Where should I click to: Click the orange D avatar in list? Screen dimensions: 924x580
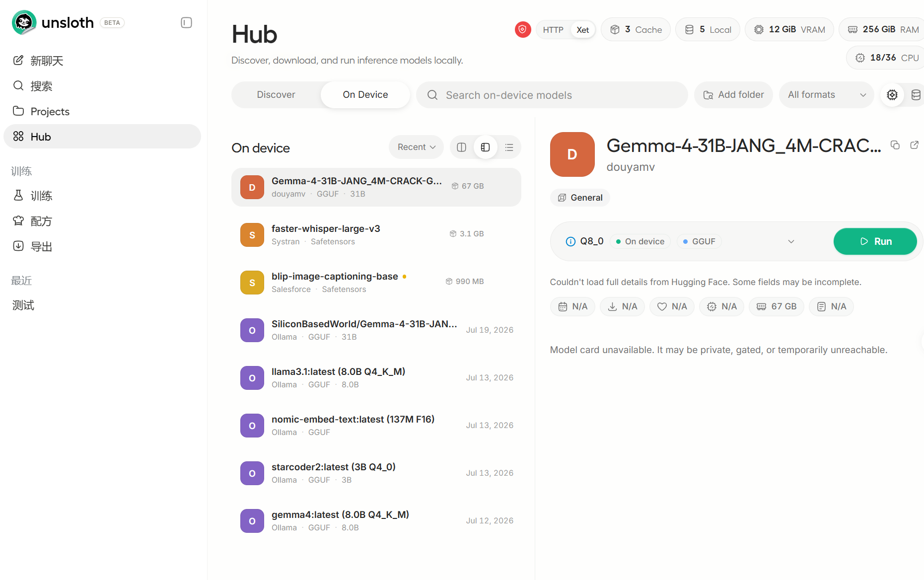(252, 187)
